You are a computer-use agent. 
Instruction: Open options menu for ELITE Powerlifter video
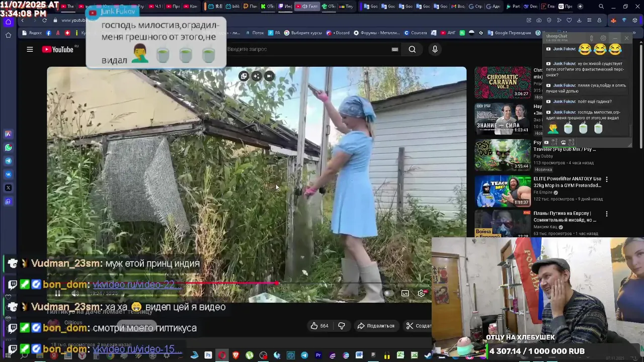[x=607, y=179]
